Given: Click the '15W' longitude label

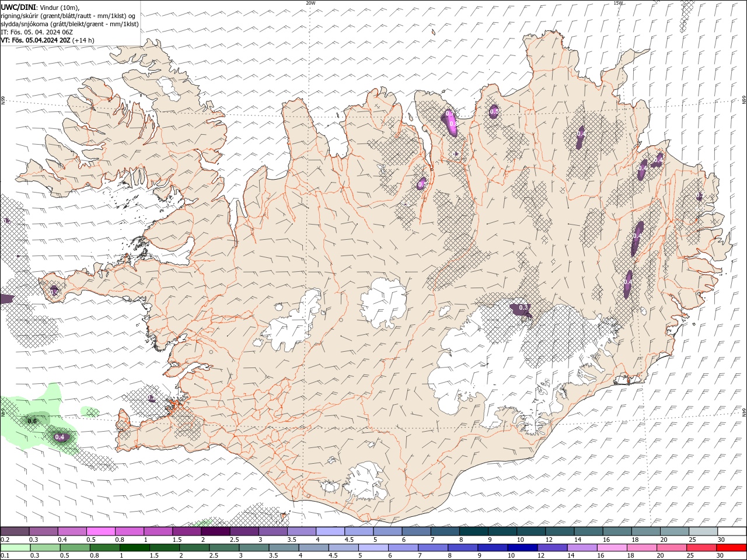Looking at the screenshot, I should tap(619, 3).
